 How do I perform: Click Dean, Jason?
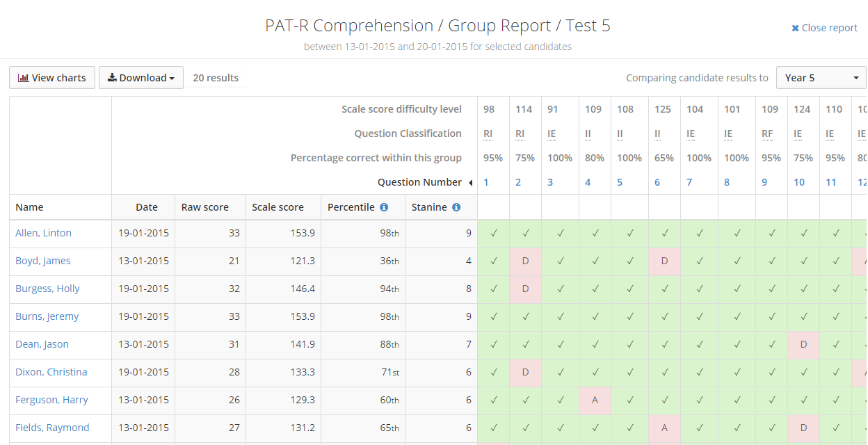(42, 344)
